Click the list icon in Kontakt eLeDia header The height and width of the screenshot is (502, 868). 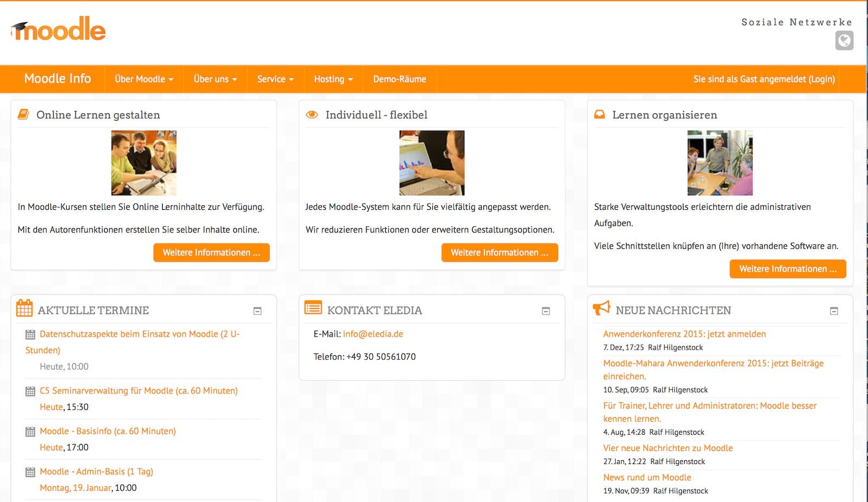[x=313, y=308]
